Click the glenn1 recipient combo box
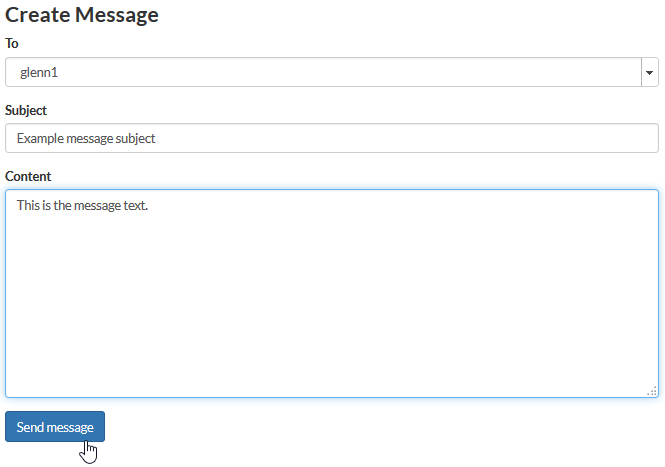 332,73
